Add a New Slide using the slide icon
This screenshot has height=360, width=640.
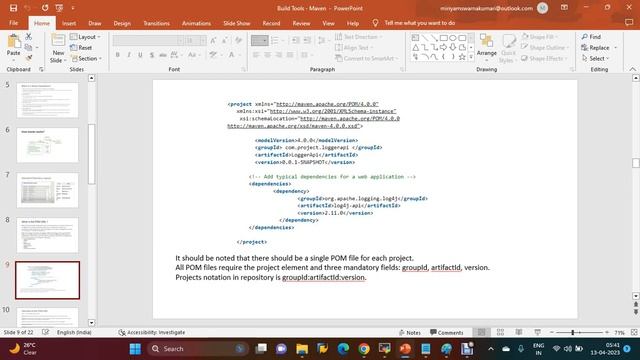pyautogui.click(x=58, y=41)
